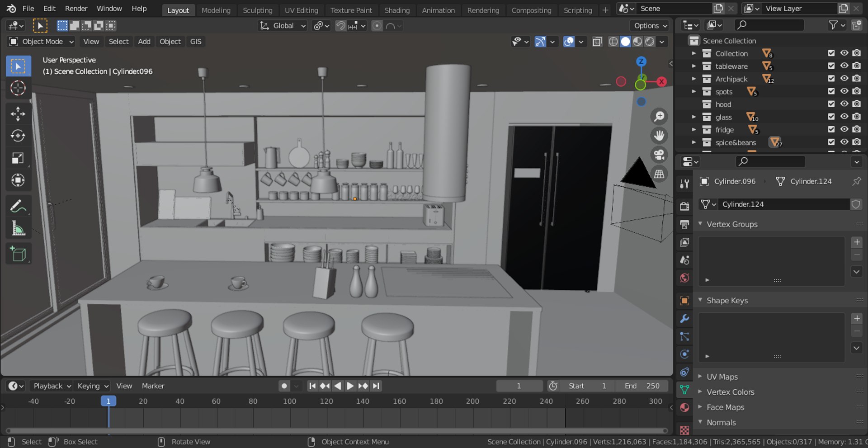Screen dimensions: 868x448
Task: Hide the hood collection in viewport
Action: (x=844, y=104)
